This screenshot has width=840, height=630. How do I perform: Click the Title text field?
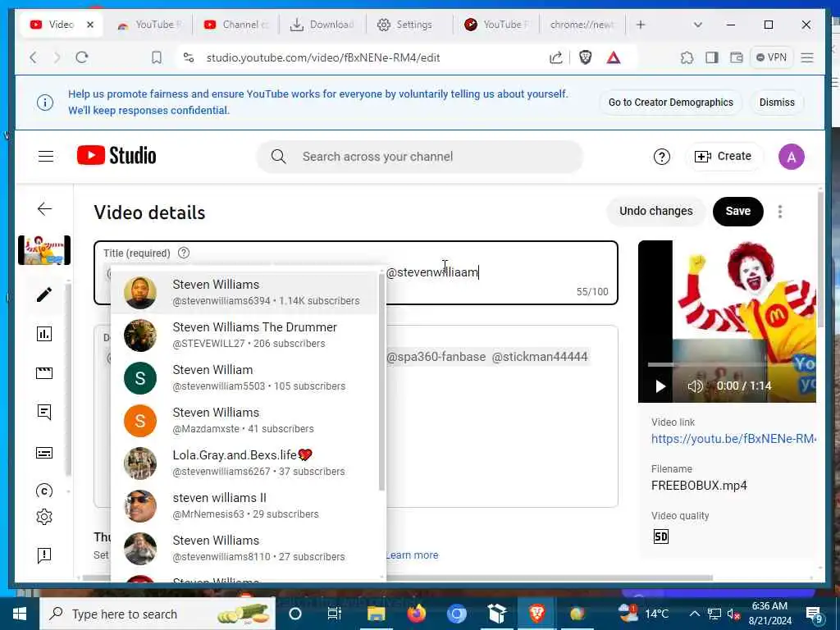pos(356,272)
